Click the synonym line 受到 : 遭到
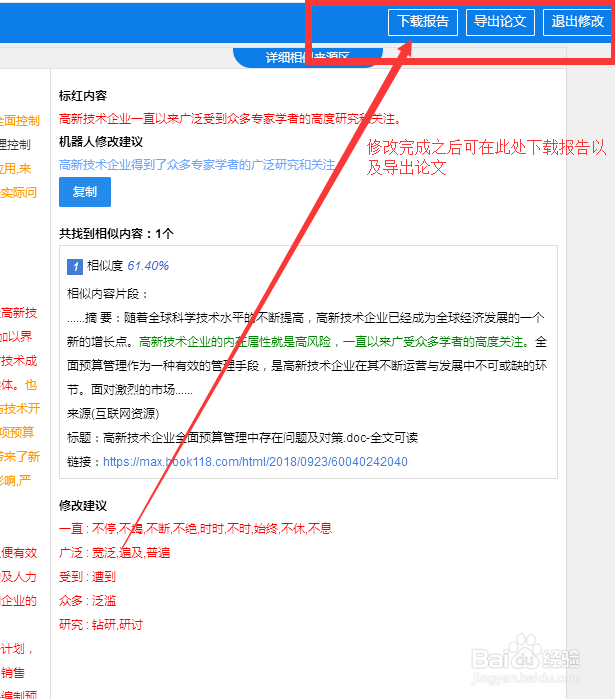The height and width of the screenshot is (699, 615). pyautogui.click(x=87, y=577)
